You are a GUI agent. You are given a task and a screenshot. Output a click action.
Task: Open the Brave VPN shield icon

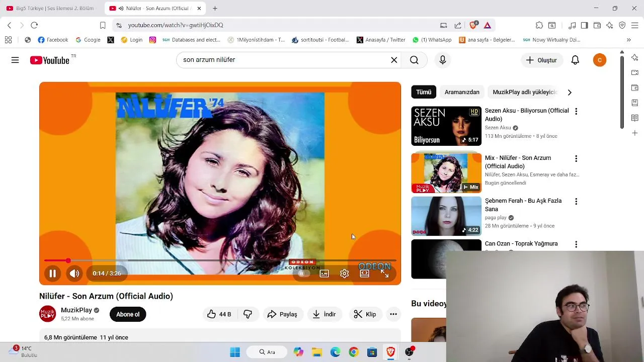click(x=622, y=25)
